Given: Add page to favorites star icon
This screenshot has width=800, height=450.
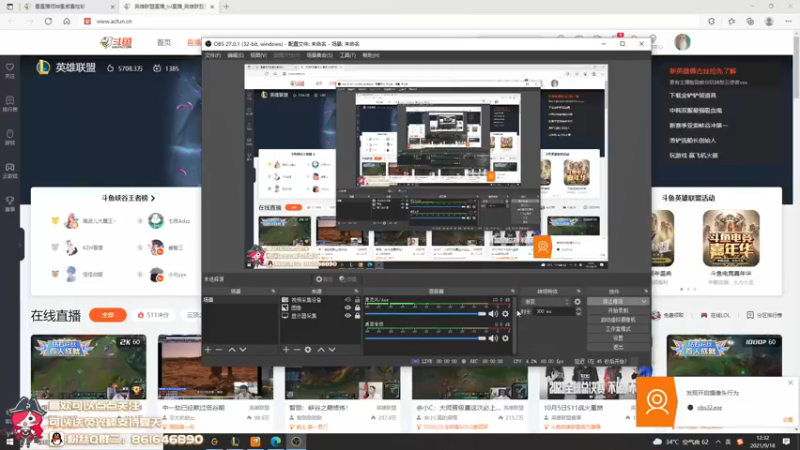Looking at the screenshot, I should click(732, 21).
